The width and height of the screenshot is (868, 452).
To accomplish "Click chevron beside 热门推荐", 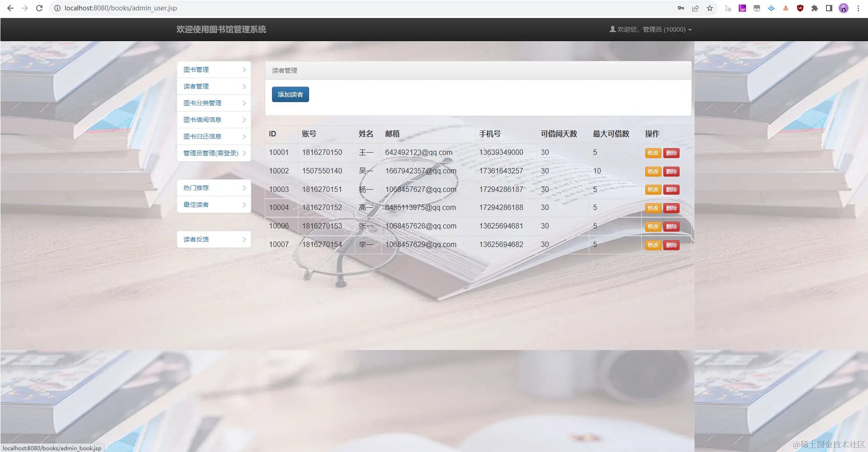I will point(244,188).
